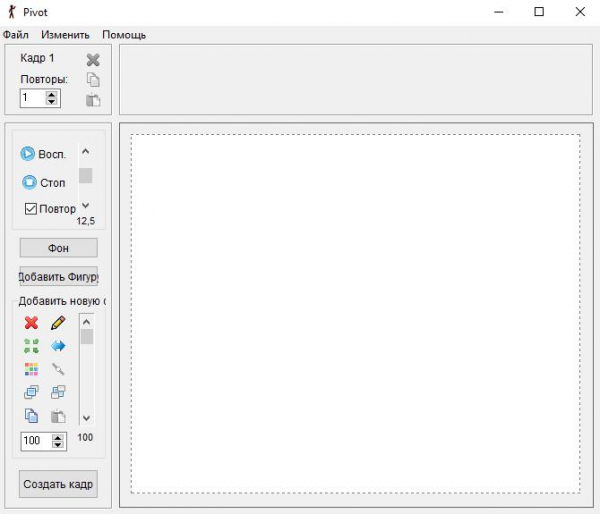This screenshot has height=514, width=600.
Task: Click the Кадр 1 label
Action: [x=37, y=58]
